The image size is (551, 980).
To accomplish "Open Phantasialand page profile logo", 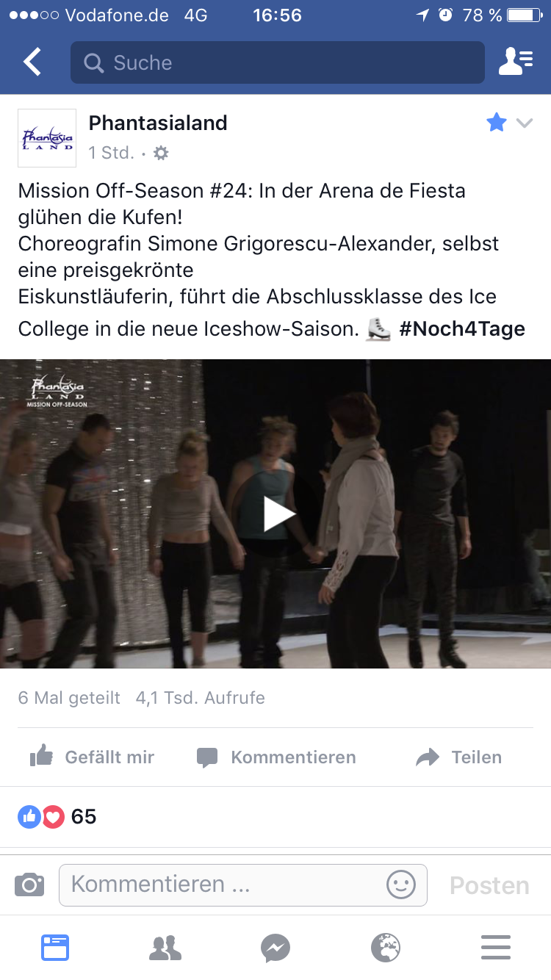I will point(47,138).
